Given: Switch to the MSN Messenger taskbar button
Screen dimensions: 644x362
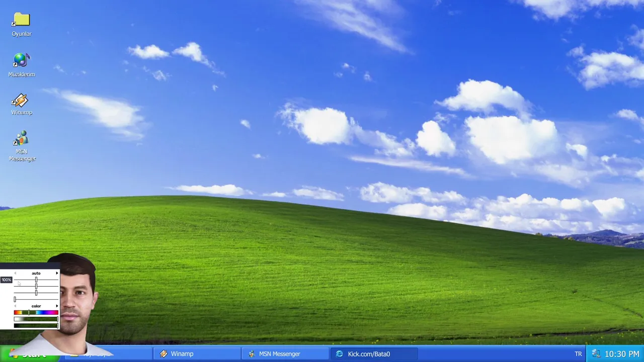Looking at the screenshot, I should coord(285,354).
